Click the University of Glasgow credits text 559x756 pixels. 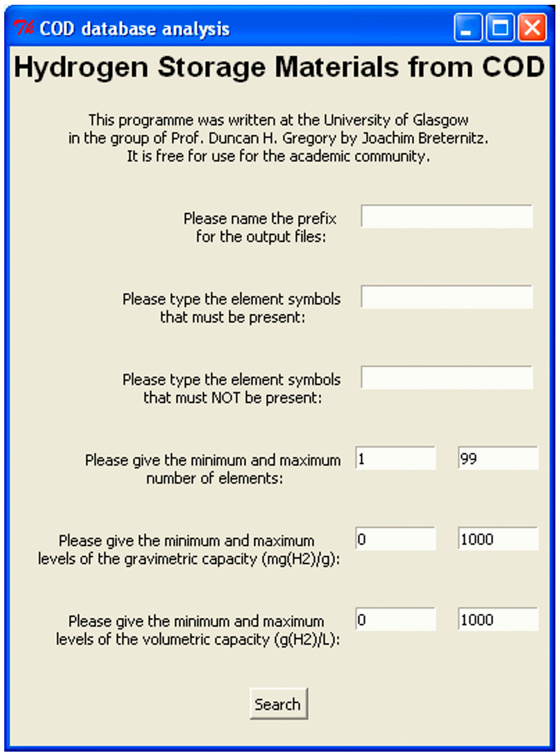(278, 138)
